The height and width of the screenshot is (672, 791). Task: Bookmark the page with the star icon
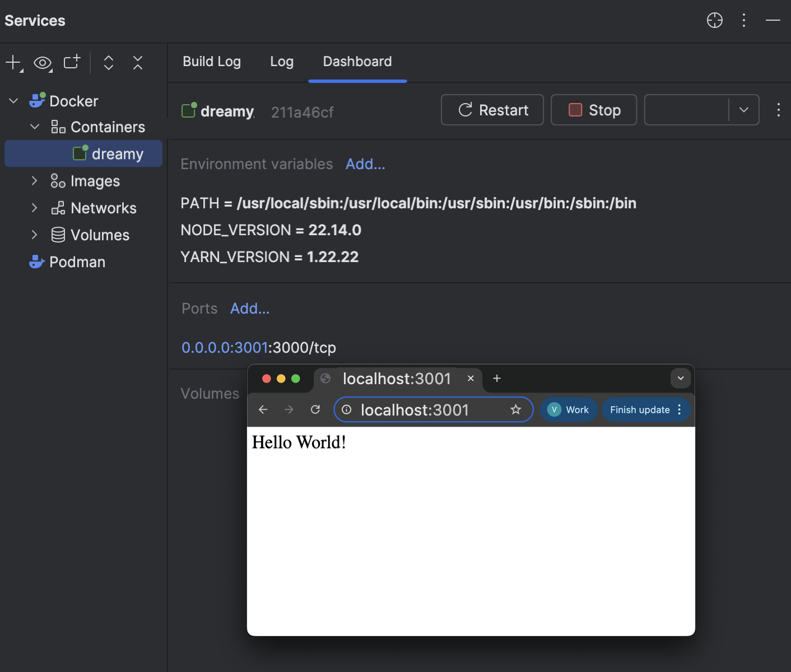[515, 409]
